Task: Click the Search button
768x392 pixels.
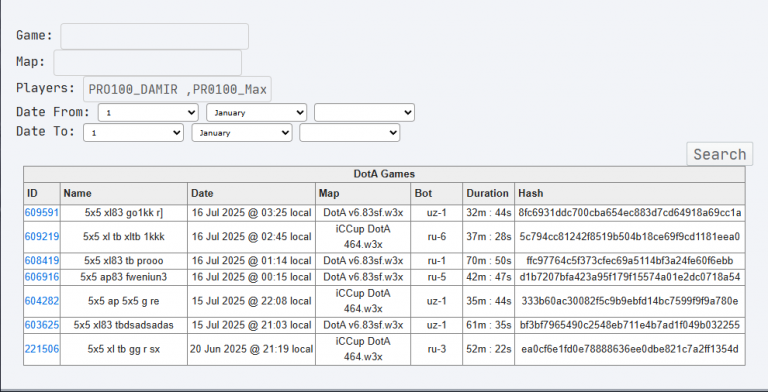Action: click(x=720, y=154)
